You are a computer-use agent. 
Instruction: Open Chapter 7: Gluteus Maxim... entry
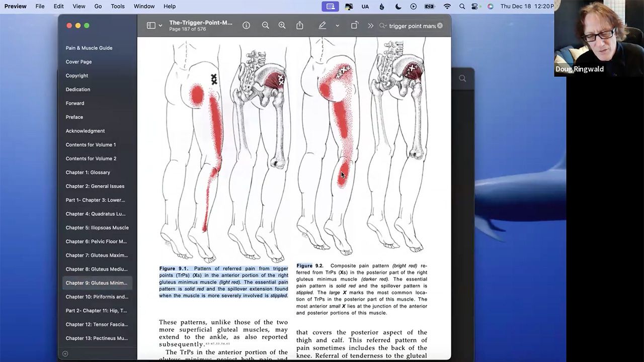tap(97, 255)
